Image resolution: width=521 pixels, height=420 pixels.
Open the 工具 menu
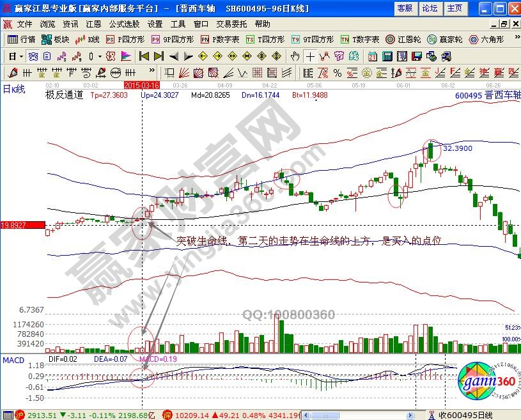178,24
